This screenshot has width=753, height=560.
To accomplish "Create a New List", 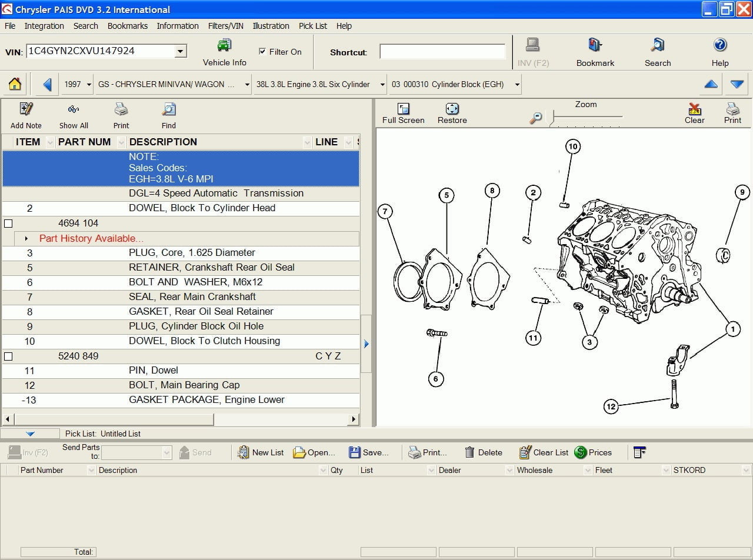I will 260,452.
